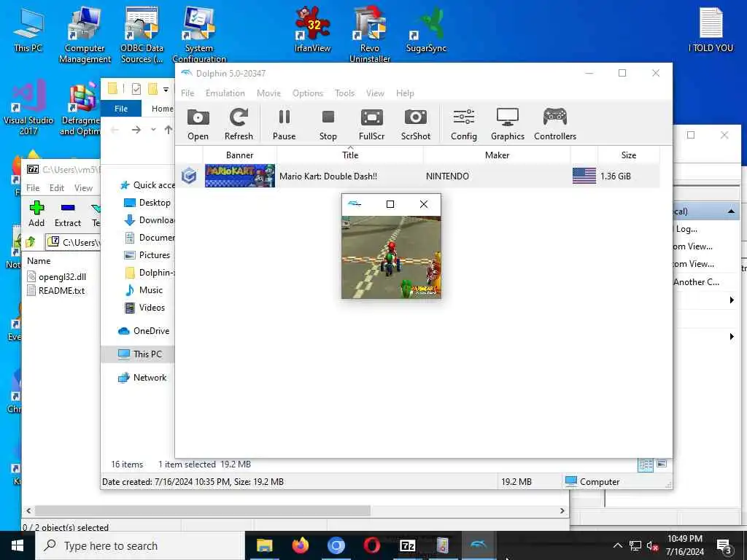Open 7-Zip View menu

point(83,188)
